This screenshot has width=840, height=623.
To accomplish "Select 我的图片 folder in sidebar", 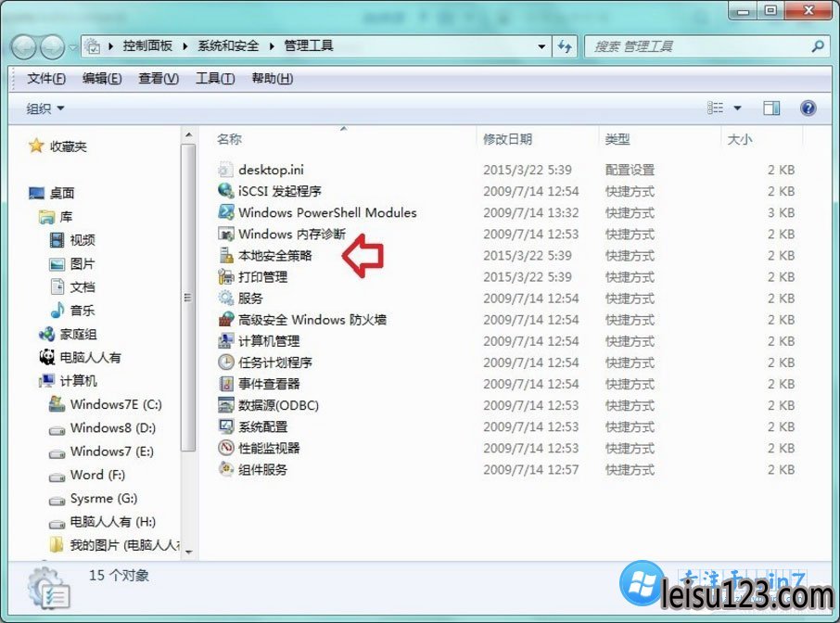I will click(x=114, y=545).
